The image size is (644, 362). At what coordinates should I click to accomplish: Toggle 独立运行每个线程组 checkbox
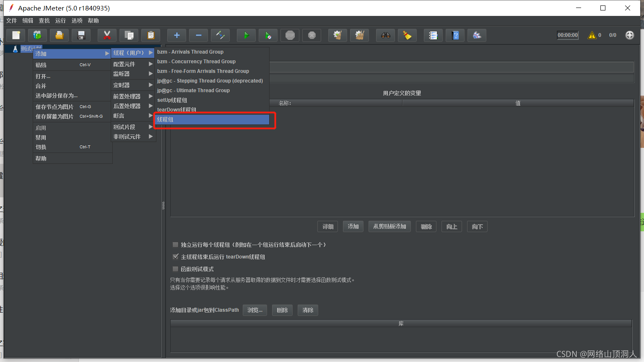176,245
